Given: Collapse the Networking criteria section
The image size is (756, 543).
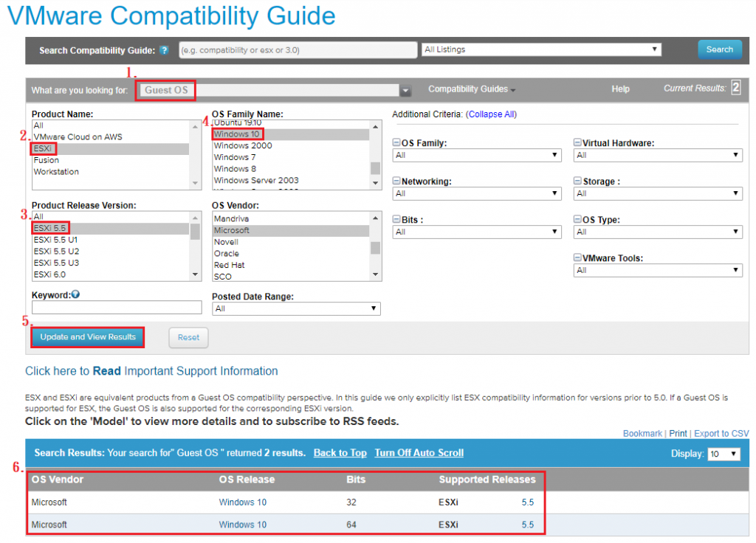Looking at the screenshot, I should (x=396, y=181).
